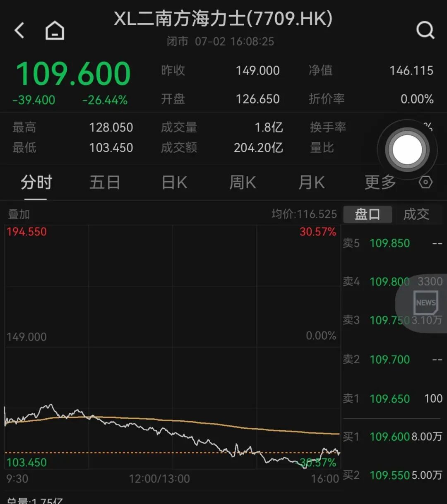Tap the 最高 value 128.050
The width and height of the screenshot is (447, 504).
coord(111,127)
